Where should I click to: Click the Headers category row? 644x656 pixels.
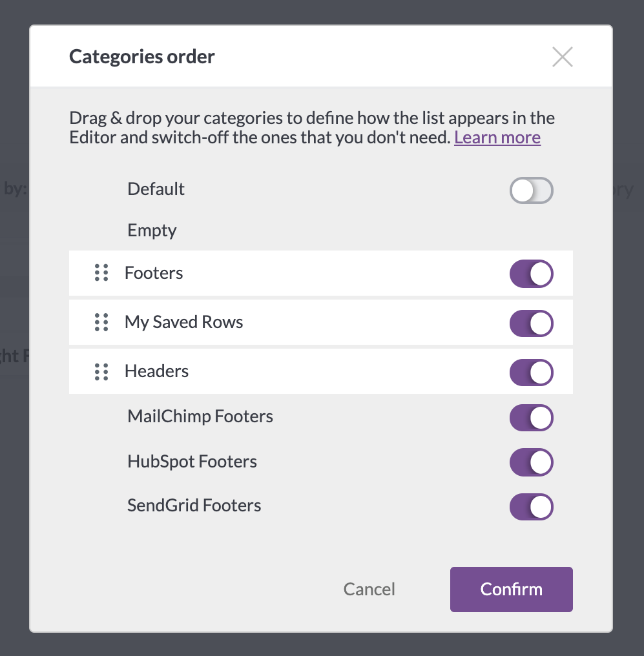(320, 371)
